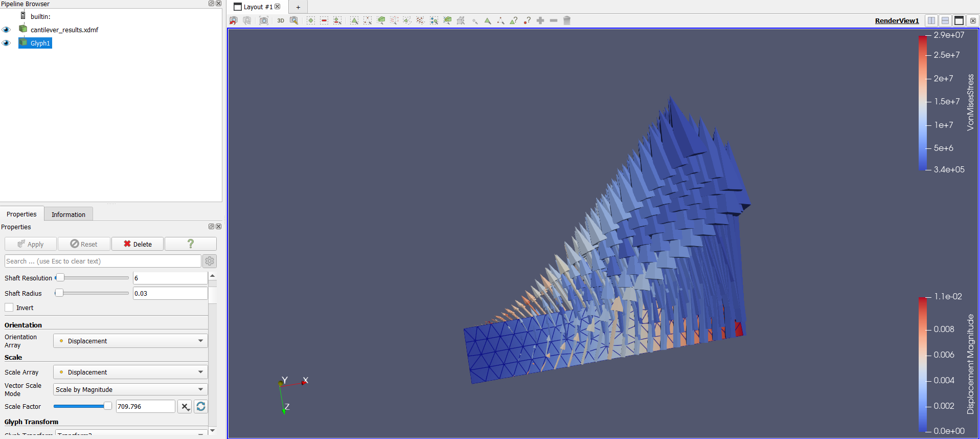Click the VonMisesStress color legend bar
Image resolution: width=980 pixels, height=439 pixels.
tap(923, 102)
